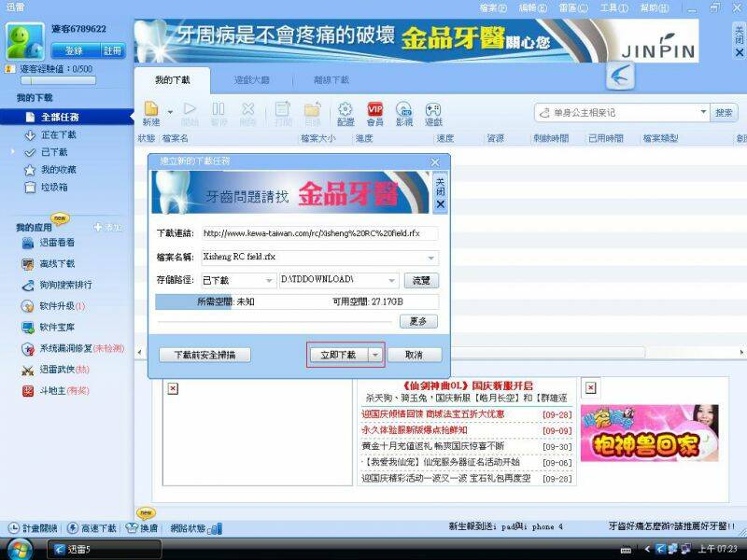Click the 下載前安全掃描 button
The width and height of the screenshot is (747, 560).
(x=204, y=355)
